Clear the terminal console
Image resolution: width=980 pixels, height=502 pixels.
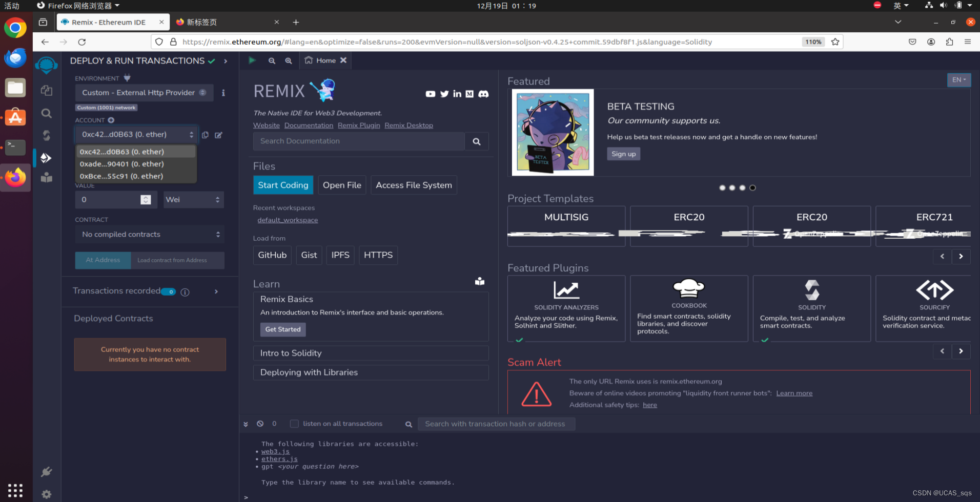(260, 424)
